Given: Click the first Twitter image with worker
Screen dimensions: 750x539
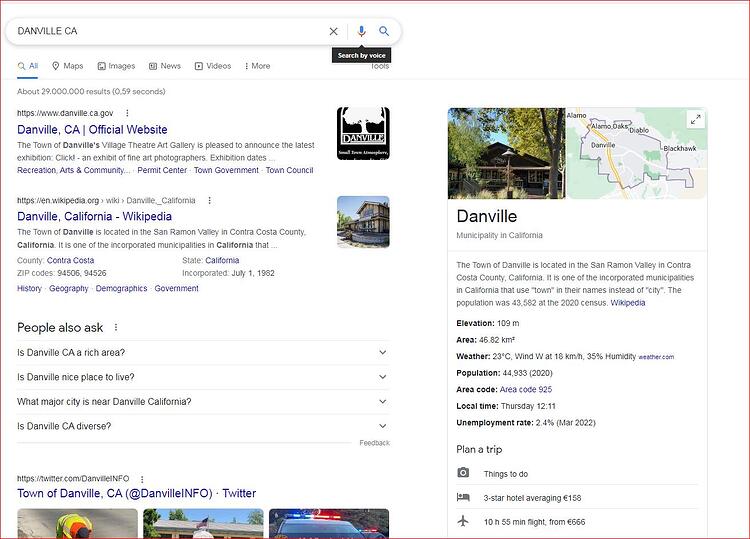Looking at the screenshot, I should pyautogui.click(x=77, y=523).
